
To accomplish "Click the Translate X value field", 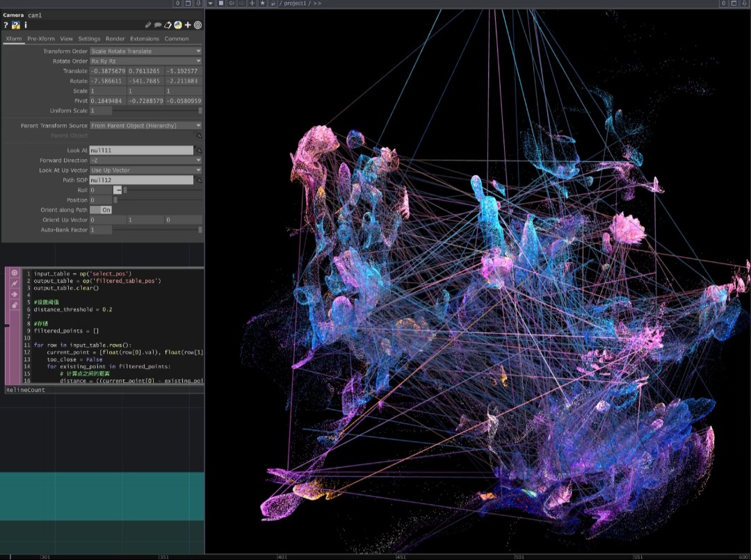I will point(108,71).
